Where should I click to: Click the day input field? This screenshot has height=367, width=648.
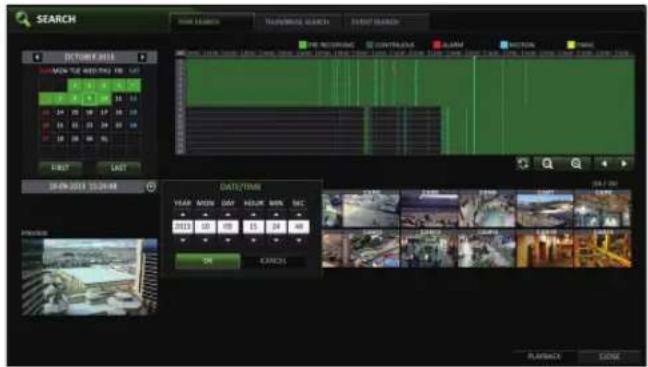click(228, 227)
